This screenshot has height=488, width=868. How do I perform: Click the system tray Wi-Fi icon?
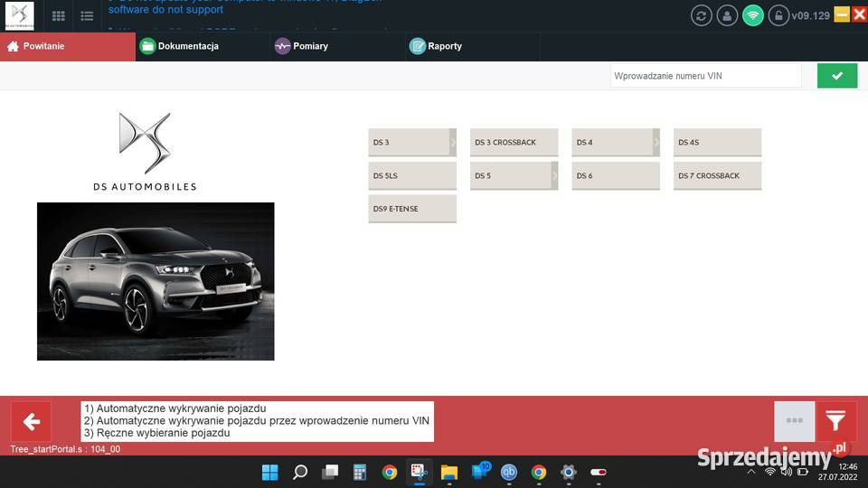[770, 472]
